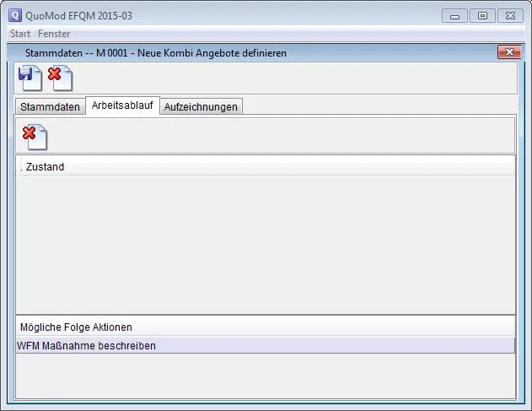
Task: Click the empty area below Zustand header
Action: point(265,245)
